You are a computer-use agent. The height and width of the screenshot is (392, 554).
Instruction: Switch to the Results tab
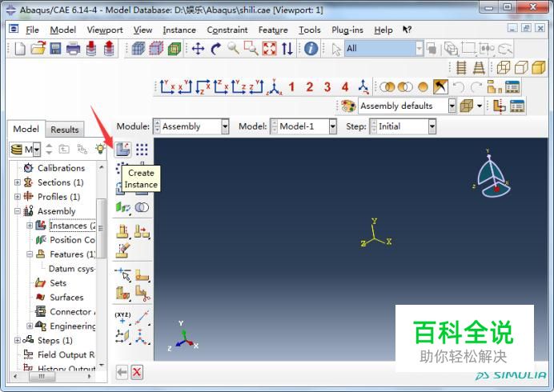coord(65,130)
